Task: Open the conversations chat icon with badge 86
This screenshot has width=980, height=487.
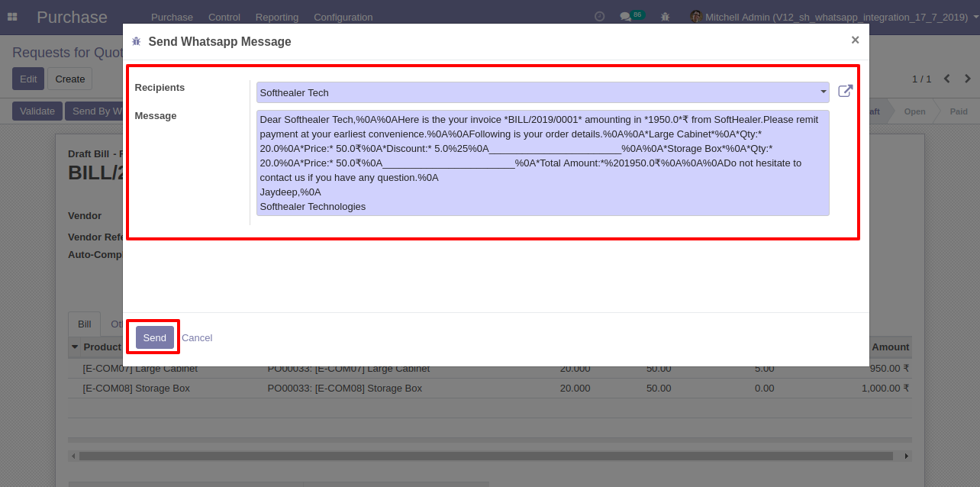Action: pyautogui.click(x=631, y=16)
